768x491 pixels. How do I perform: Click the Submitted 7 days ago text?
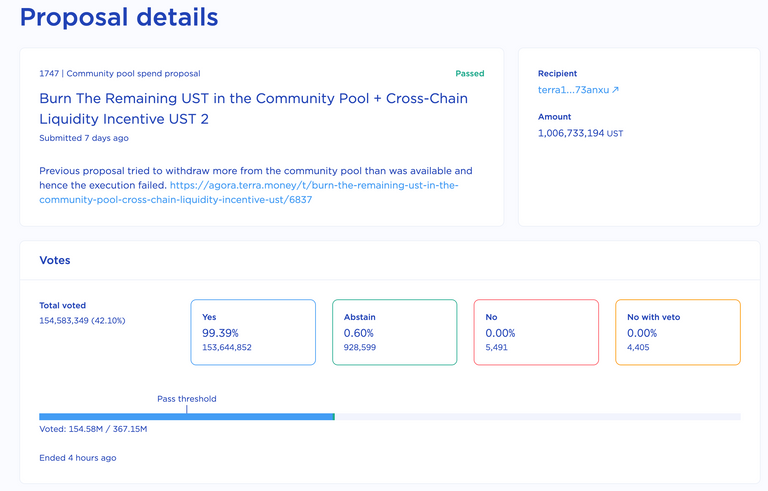tap(84, 138)
